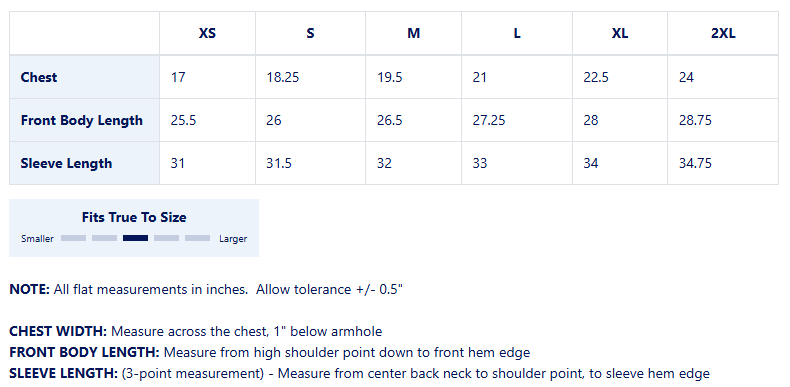The image size is (790, 387).
Task: Click the Fits True To Size heading
Action: (134, 217)
